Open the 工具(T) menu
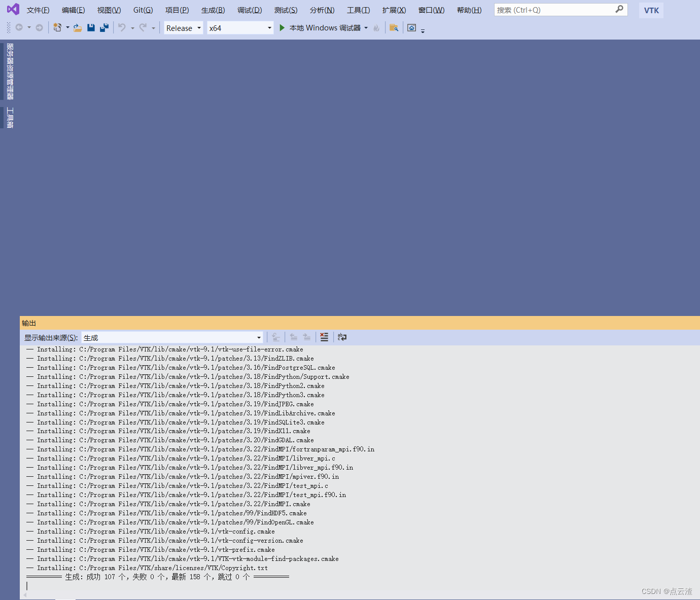This screenshot has width=700, height=600. (x=359, y=10)
